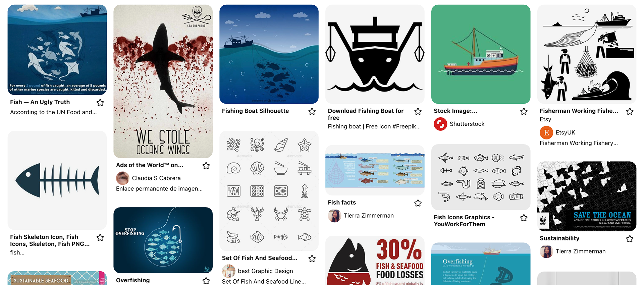Click star icon beside 'Stock Image:...' title

[x=524, y=111]
